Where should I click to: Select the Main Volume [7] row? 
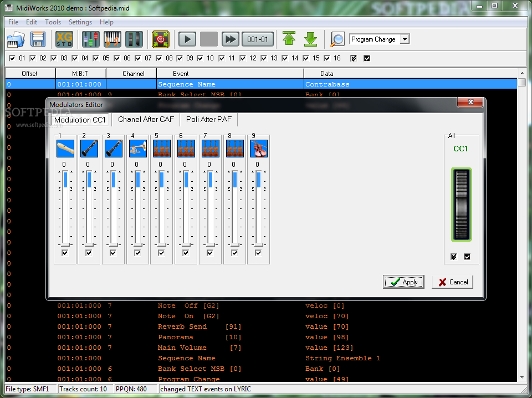click(261, 348)
